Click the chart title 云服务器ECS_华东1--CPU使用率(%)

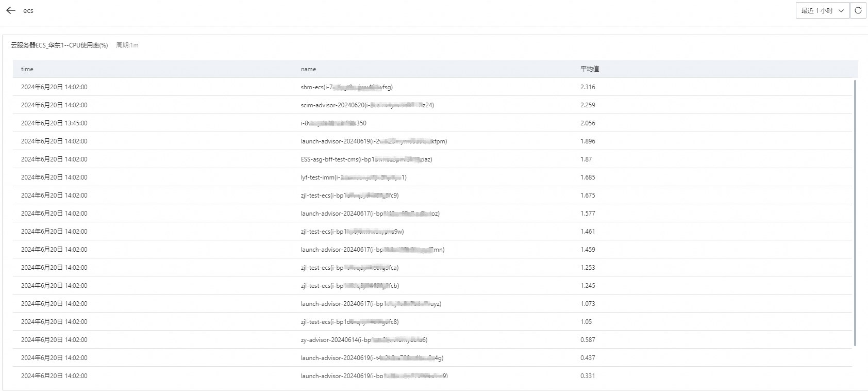[x=59, y=45]
